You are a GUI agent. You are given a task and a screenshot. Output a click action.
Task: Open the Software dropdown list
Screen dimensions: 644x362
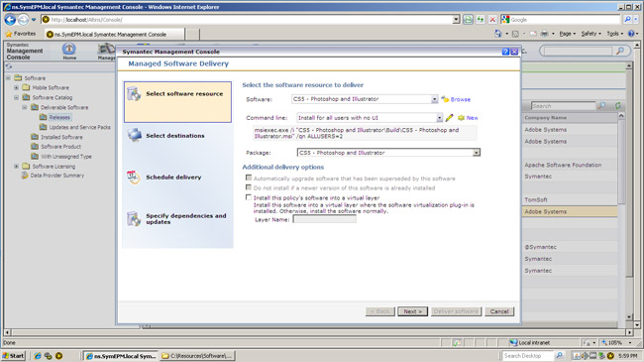435,99
